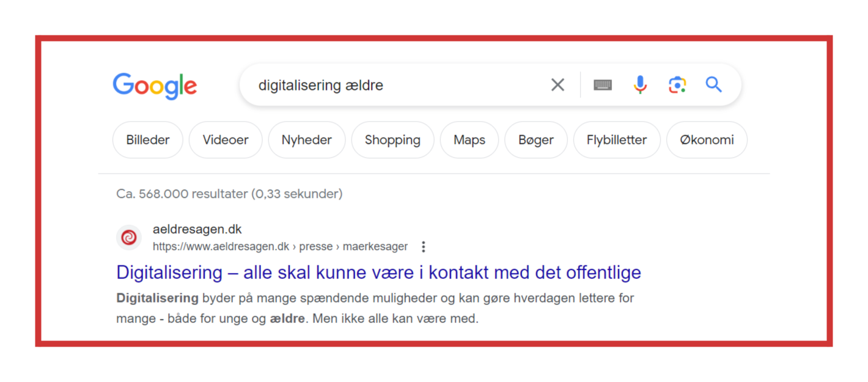Switch to the Shopping filter tab
This screenshot has width=868, height=382.
pyautogui.click(x=392, y=140)
